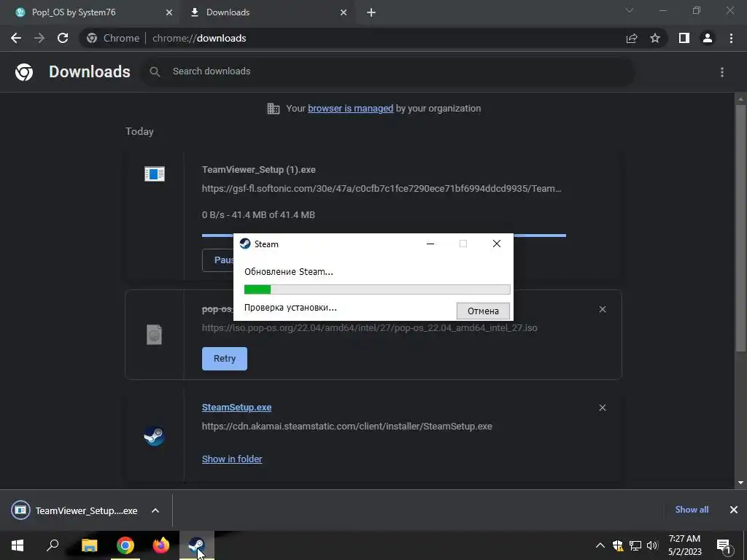Cancel the Steam update with Отмена

click(x=483, y=311)
